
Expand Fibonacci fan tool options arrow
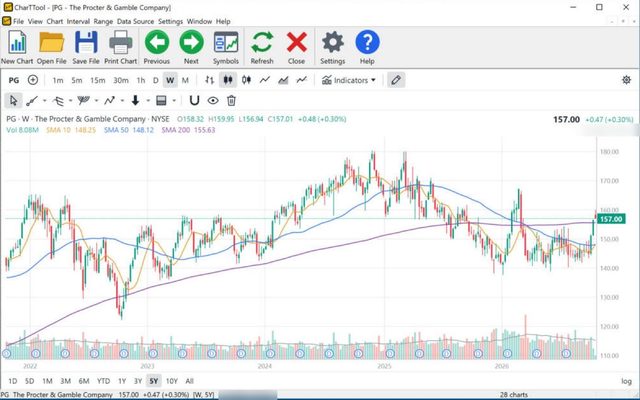(x=96, y=100)
